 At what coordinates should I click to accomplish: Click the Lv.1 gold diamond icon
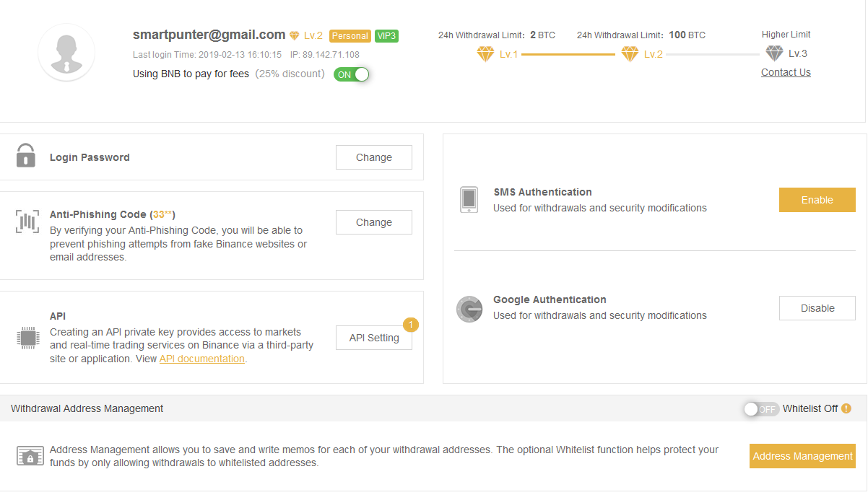click(485, 54)
